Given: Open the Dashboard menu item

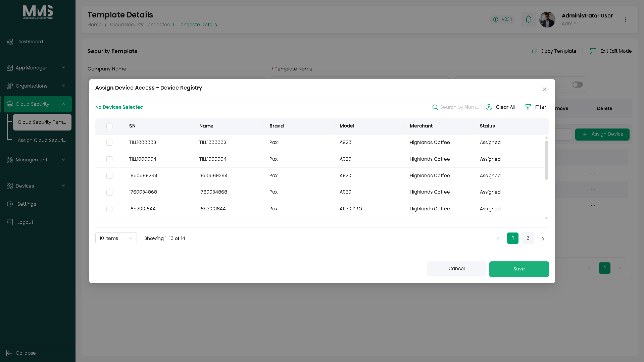Looking at the screenshot, I should (x=38, y=42).
